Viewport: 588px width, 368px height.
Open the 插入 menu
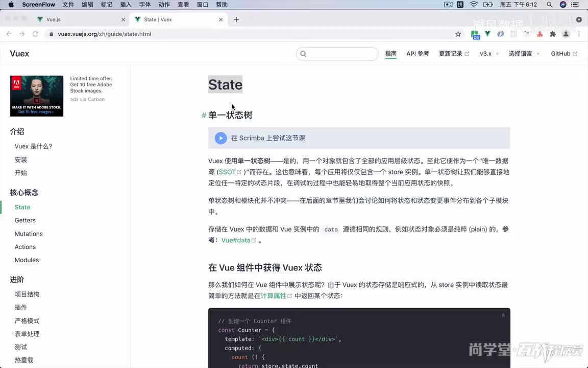(126, 5)
